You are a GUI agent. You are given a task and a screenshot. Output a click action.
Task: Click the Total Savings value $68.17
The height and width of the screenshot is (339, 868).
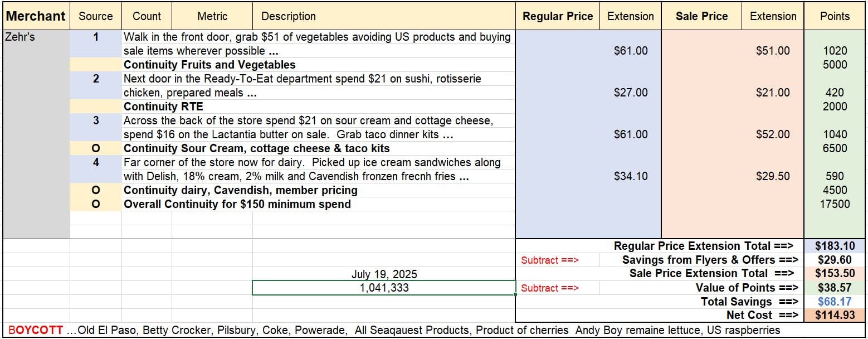click(835, 301)
